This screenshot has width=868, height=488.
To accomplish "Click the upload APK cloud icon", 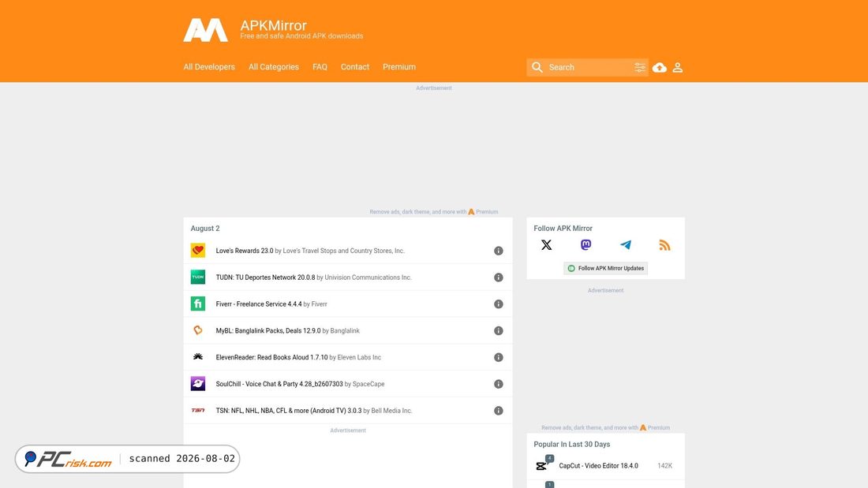I will [660, 68].
